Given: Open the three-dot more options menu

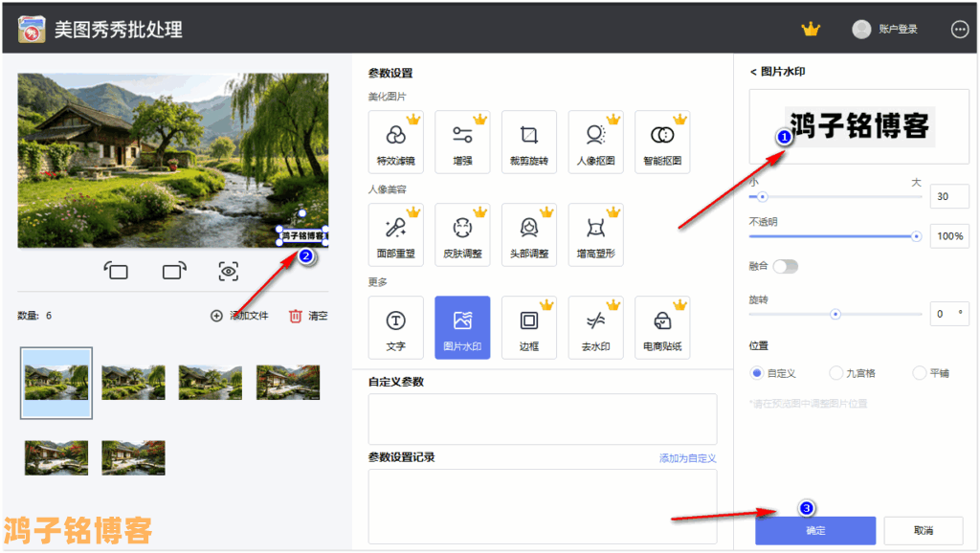Looking at the screenshot, I should click(960, 30).
